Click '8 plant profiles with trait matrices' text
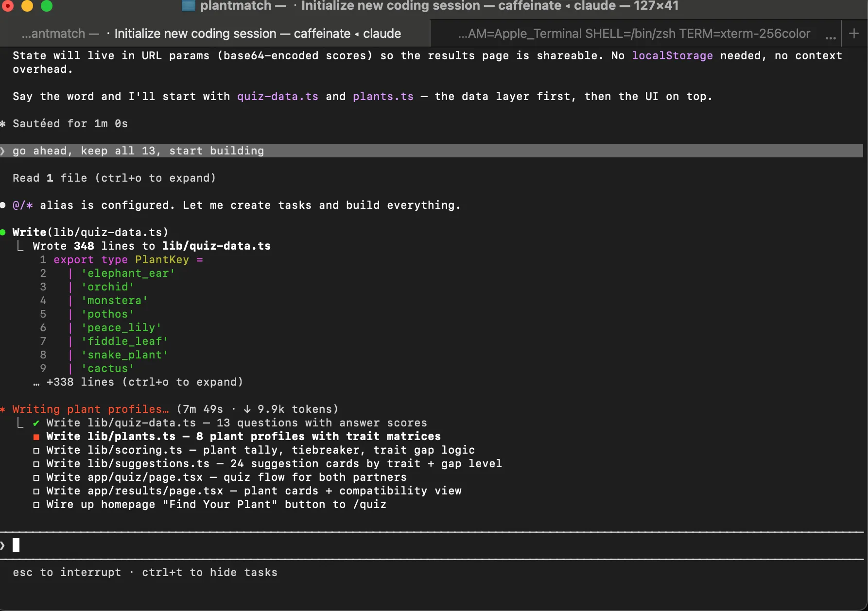Viewport: 868px width, 611px height. tap(318, 437)
